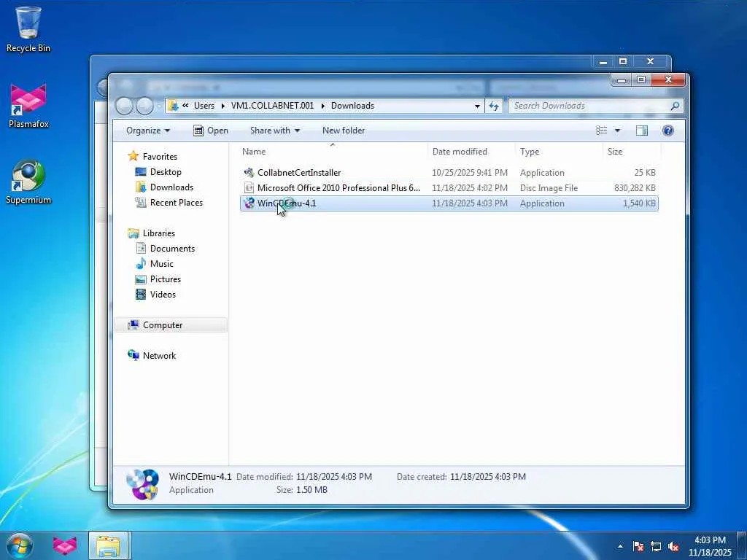The height and width of the screenshot is (560, 747).
Task: Open the Action Center flag tray icon
Action: coord(638,547)
